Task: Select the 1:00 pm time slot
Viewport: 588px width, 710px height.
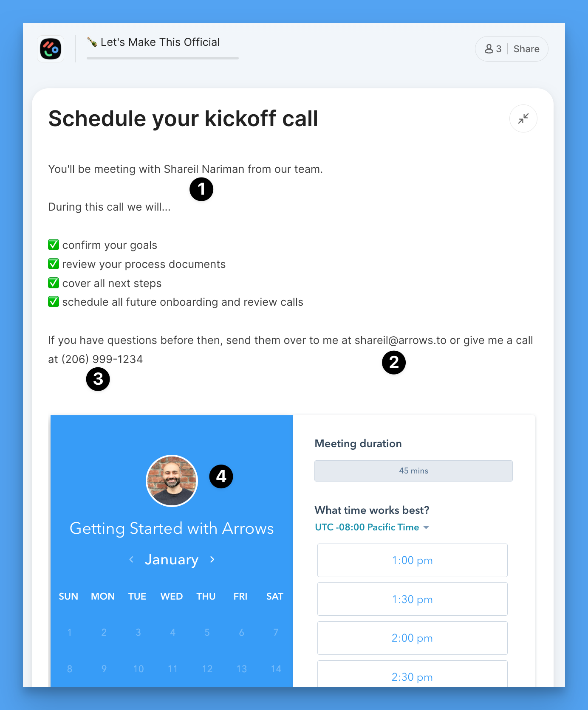Action: 412,561
